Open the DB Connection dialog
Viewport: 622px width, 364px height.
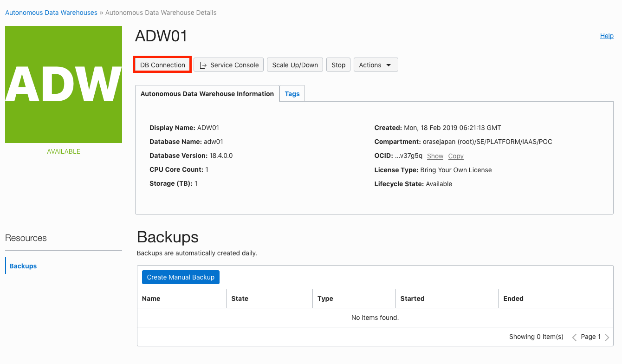click(162, 65)
